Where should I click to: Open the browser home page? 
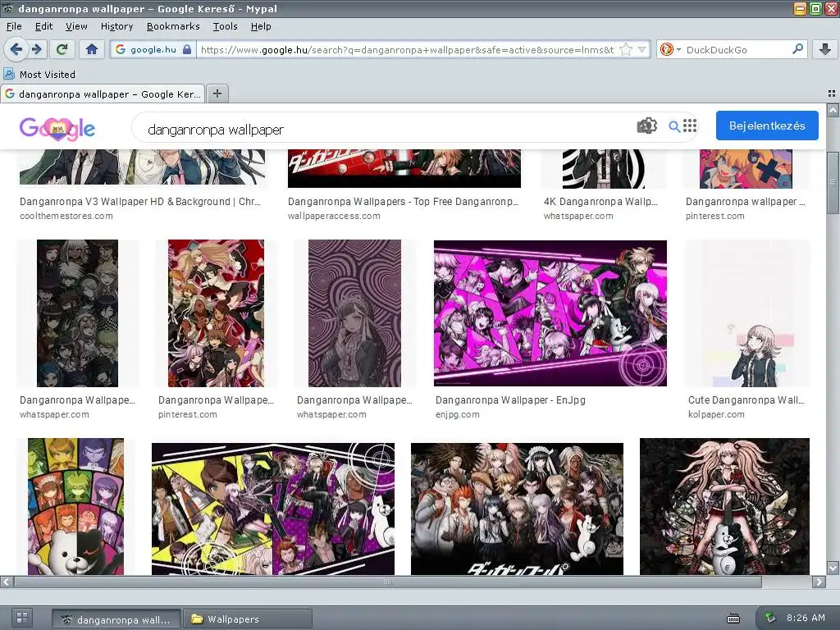pos(92,49)
